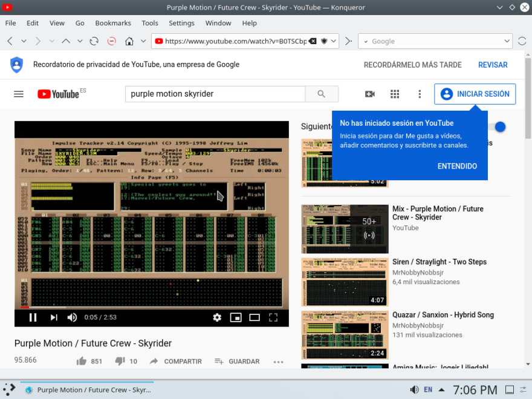Image resolution: width=532 pixels, height=399 pixels.
Task: Open search engine selector dropdown
Action: click(366, 41)
